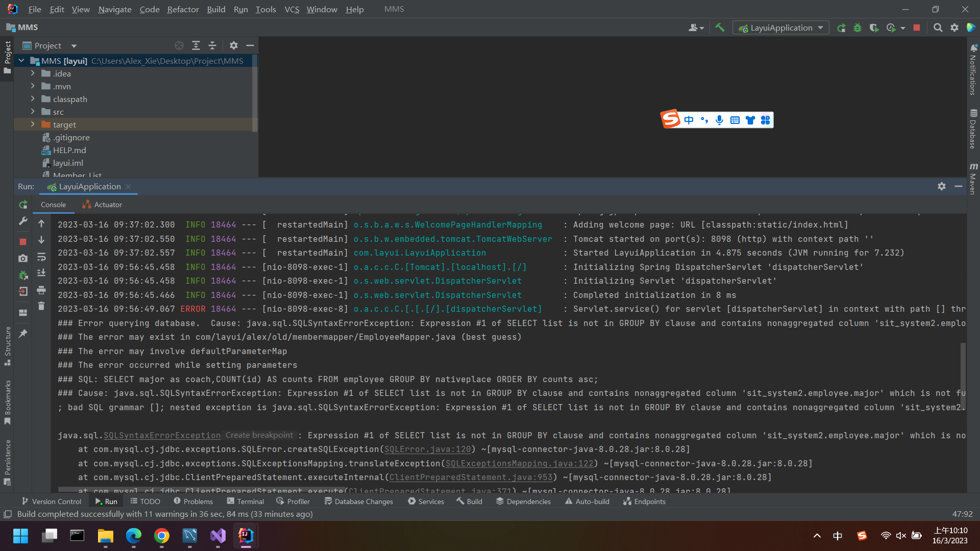Rerun LayuiApplication from the Run panel
This screenshot has width=980, height=551.
pyautogui.click(x=23, y=205)
